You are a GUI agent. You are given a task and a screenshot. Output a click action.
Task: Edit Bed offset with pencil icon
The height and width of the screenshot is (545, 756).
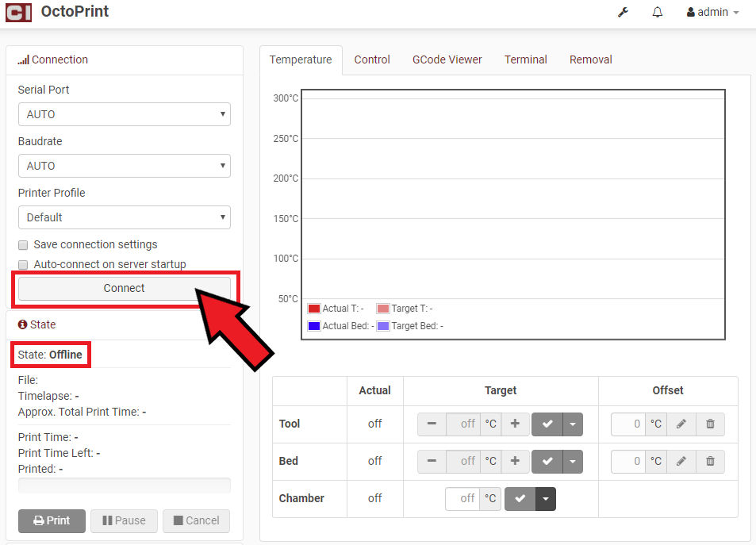[681, 461]
